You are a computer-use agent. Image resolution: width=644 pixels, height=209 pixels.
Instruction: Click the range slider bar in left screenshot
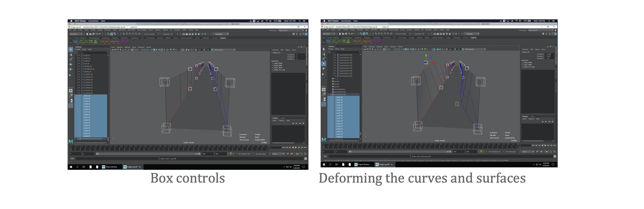click(x=148, y=154)
